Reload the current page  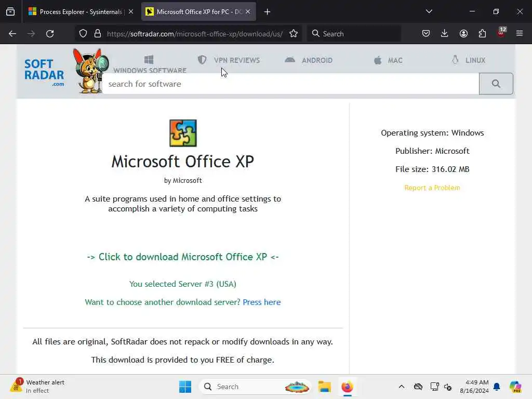(50, 34)
